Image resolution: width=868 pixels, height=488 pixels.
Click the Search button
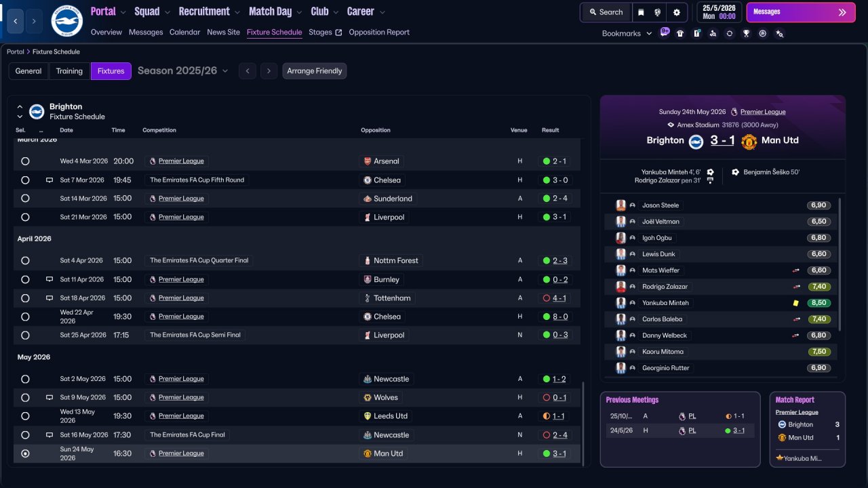[606, 12]
